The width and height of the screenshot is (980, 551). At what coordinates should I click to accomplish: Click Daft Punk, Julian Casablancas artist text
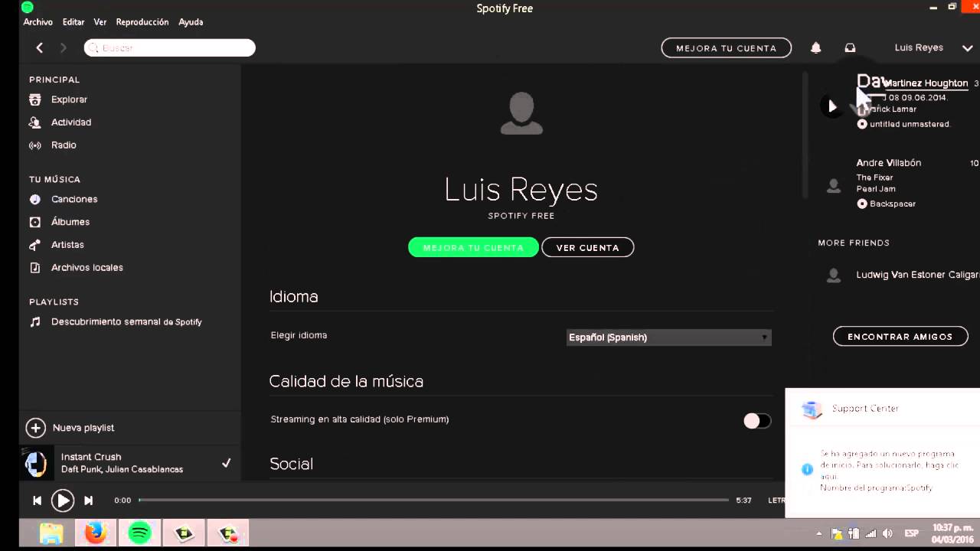122,469
